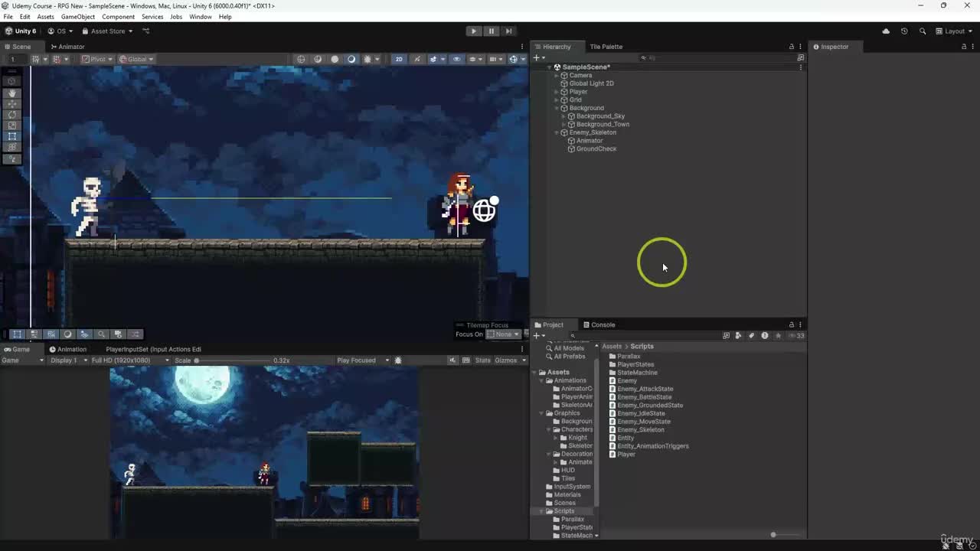Open Tilemap Focus On dropdown
Image resolution: width=980 pixels, height=551 pixels.
pos(504,334)
